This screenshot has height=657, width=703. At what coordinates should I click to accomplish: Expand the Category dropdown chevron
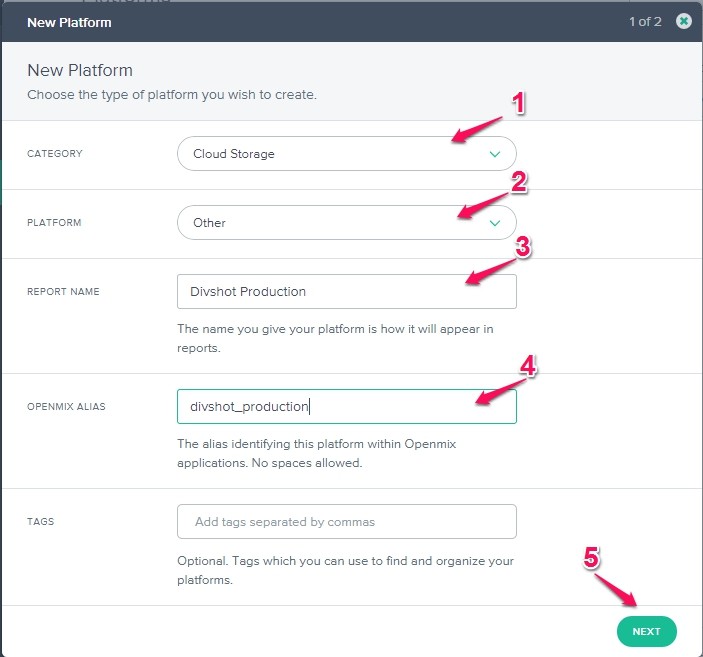tap(494, 154)
